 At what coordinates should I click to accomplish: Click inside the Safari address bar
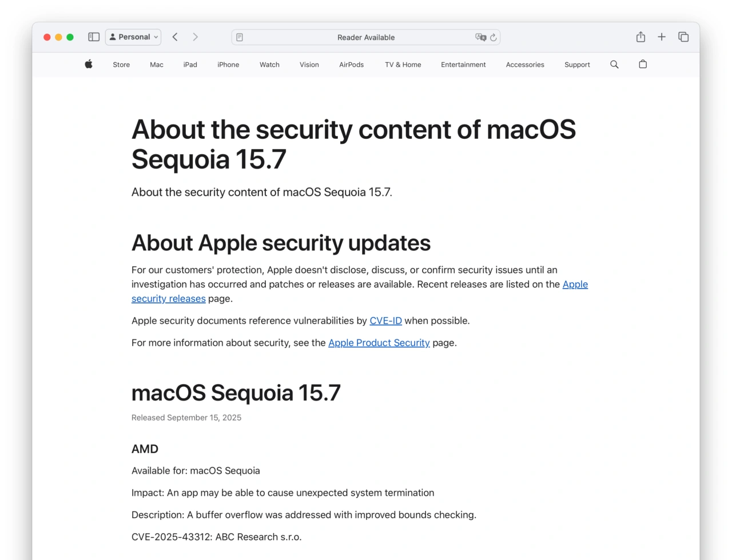pos(366,37)
